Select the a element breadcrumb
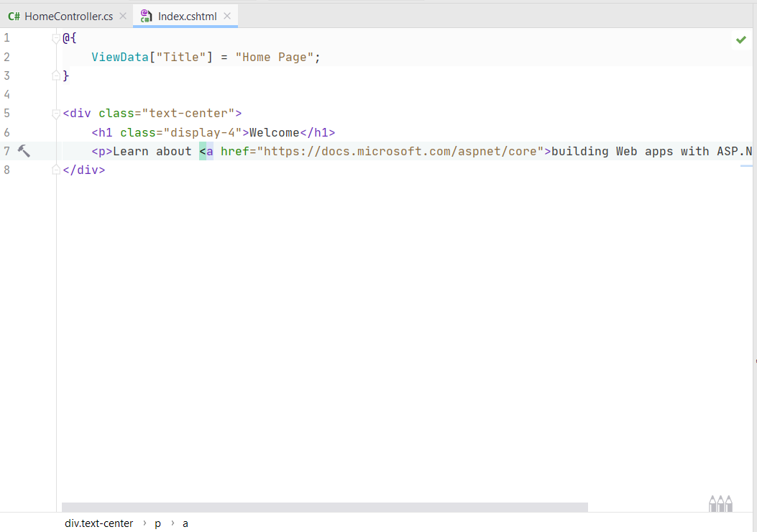The height and width of the screenshot is (532, 757). 185,523
